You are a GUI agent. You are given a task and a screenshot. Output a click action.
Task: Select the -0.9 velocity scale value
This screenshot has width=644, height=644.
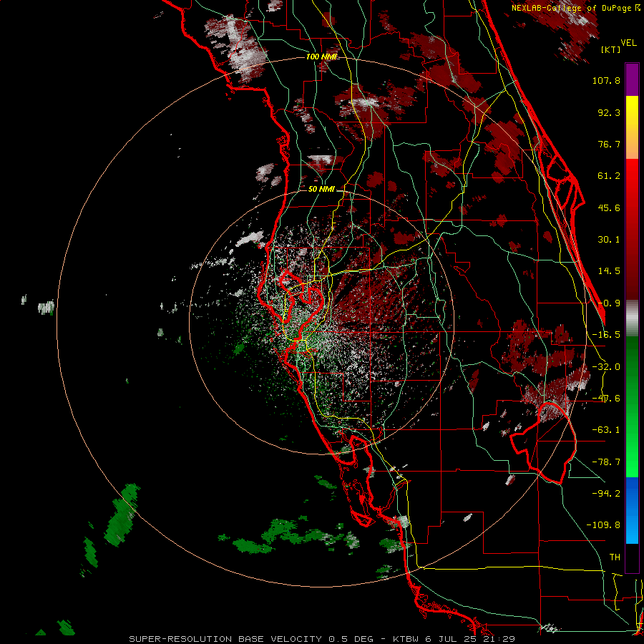pos(609,303)
